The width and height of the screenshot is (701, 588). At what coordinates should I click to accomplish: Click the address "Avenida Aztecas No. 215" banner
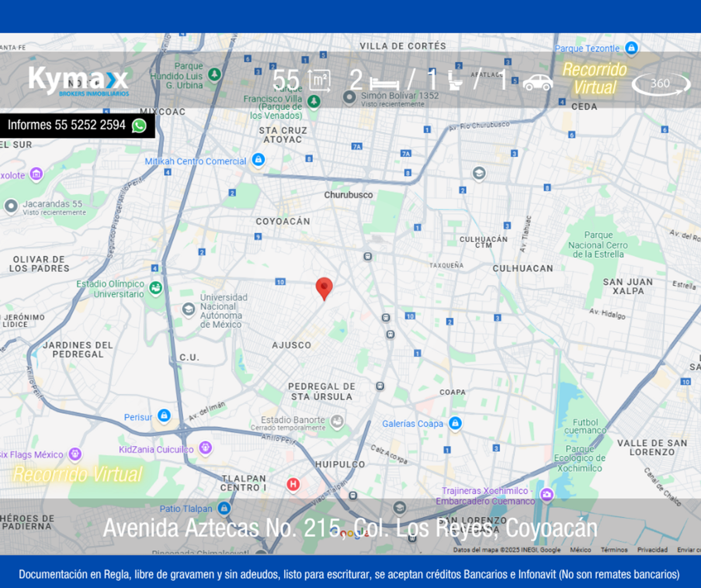[x=350, y=528]
